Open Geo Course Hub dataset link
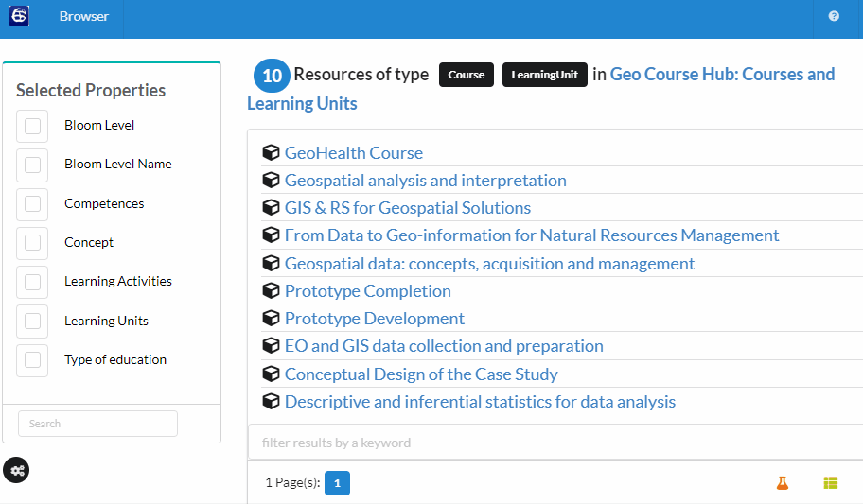 pos(722,74)
